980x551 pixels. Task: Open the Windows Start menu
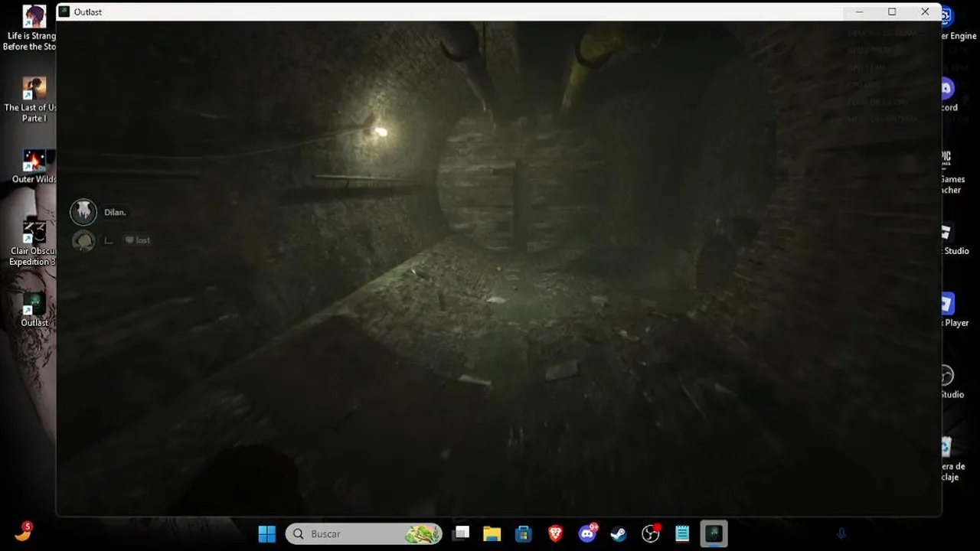pyautogui.click(x=266, y=533)
